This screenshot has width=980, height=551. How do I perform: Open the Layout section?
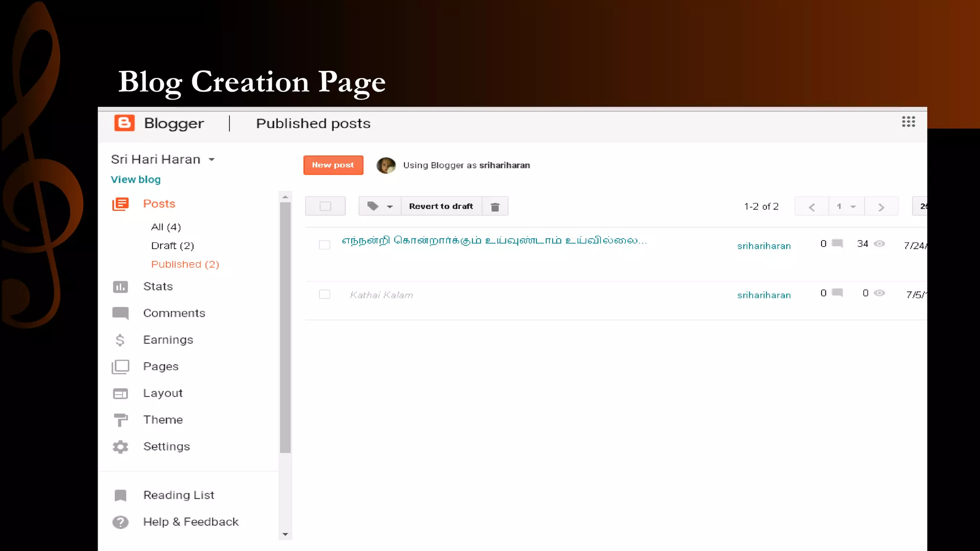coord(163,393)
